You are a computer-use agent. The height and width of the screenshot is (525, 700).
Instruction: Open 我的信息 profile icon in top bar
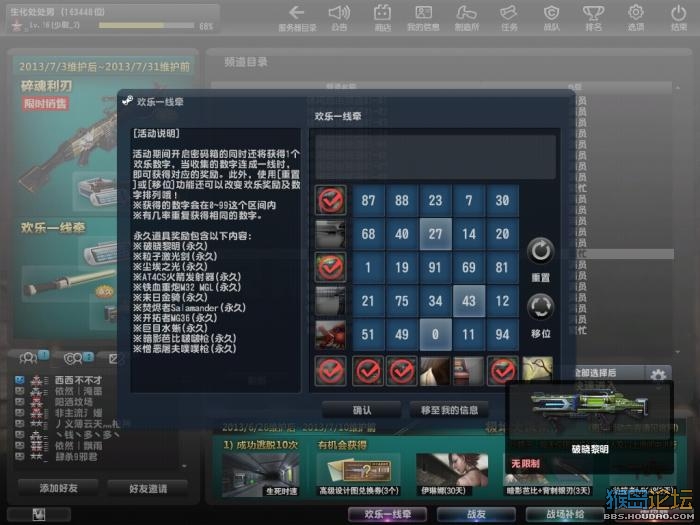tap(423, 13)
